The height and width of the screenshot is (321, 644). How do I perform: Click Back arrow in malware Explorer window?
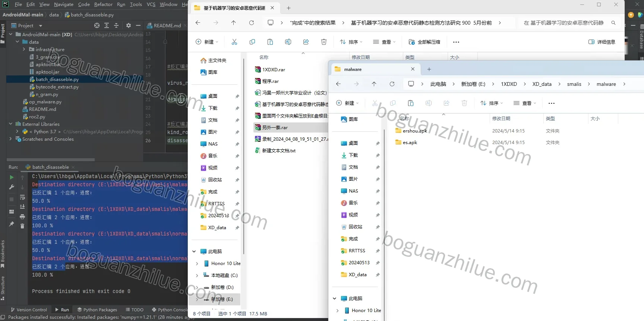[x=338, y=84]
